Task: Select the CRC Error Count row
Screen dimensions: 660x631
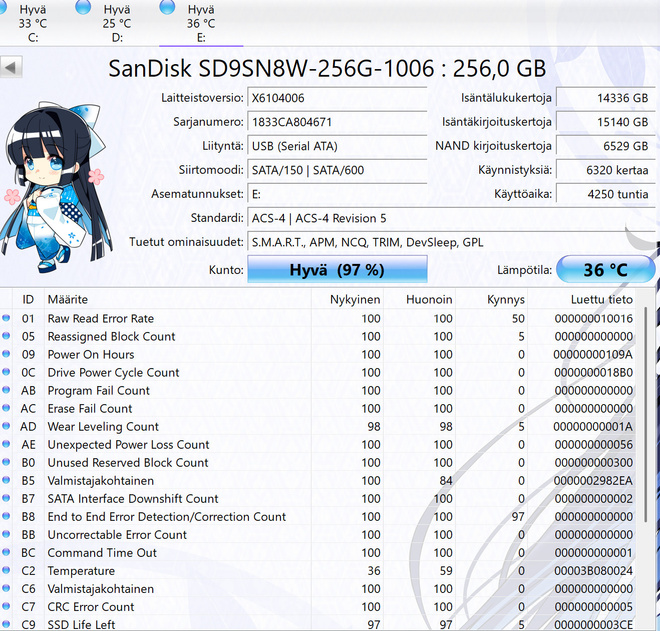Action: click(318, 607)
